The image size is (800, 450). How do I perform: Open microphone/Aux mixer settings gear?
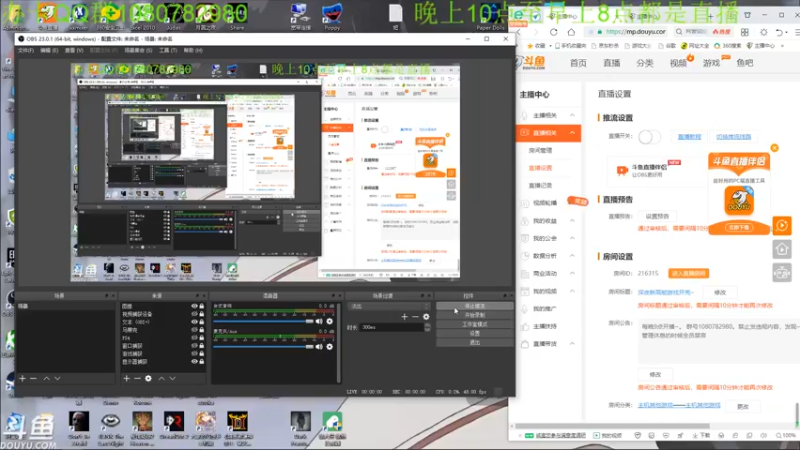(x=330, y=347)
